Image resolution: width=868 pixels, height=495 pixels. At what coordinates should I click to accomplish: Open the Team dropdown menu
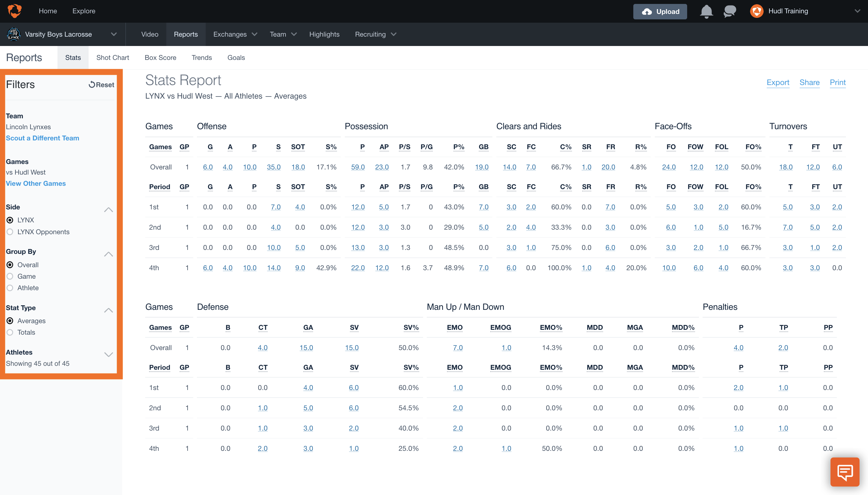[x=283, y=34]
